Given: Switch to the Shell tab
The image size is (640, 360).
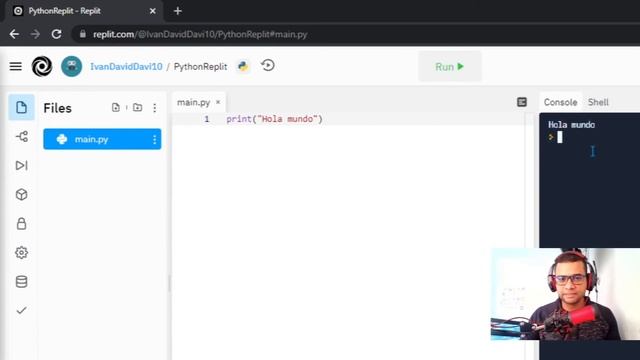Looking at the screenshot, I should (x=598, y=102).
